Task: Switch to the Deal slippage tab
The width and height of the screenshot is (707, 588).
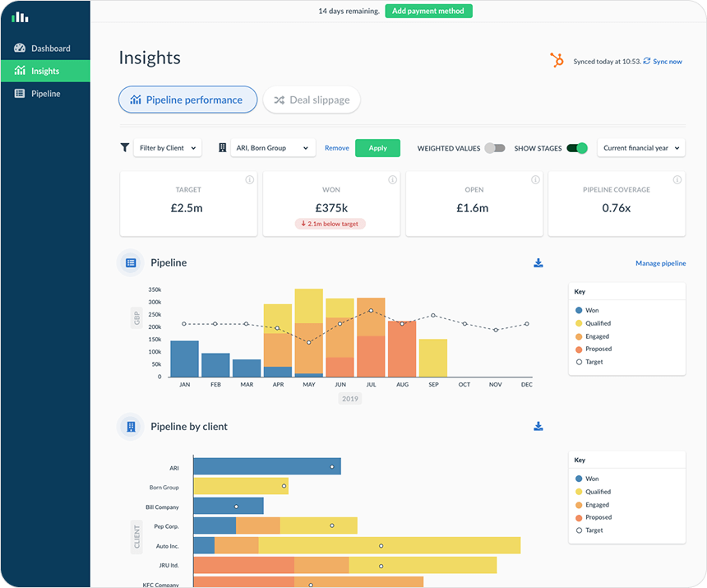Action: 312,100
